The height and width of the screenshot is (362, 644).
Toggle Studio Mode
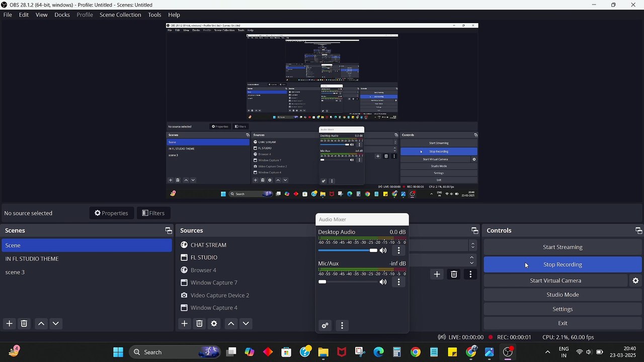point(562,295)
